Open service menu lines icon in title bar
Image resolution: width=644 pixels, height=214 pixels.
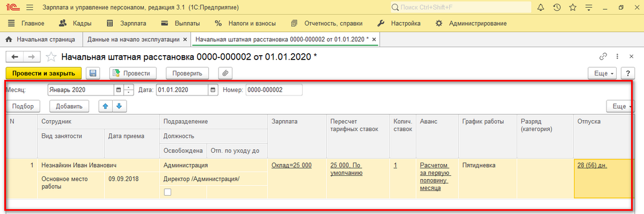pyautogui.click(x=589, y=8)
